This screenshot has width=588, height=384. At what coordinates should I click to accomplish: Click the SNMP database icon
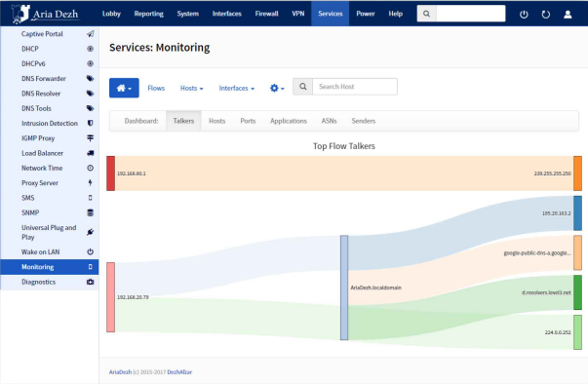click(90, 212)
